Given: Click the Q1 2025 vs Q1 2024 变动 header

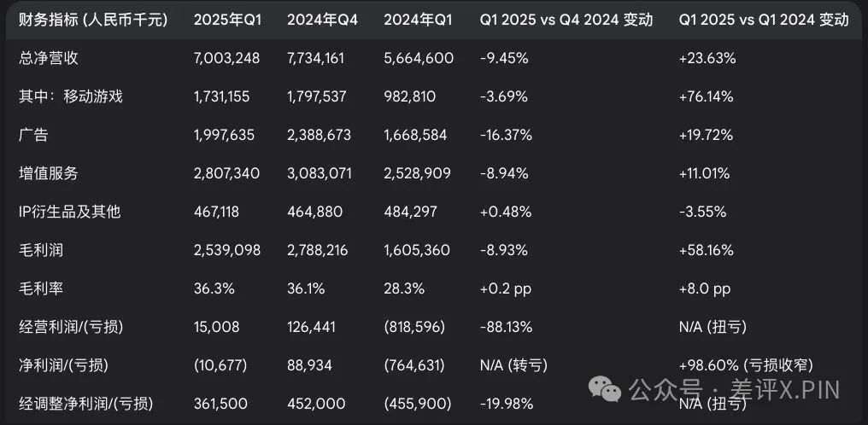Looking at the screenshot, I should tap(764, 20).
